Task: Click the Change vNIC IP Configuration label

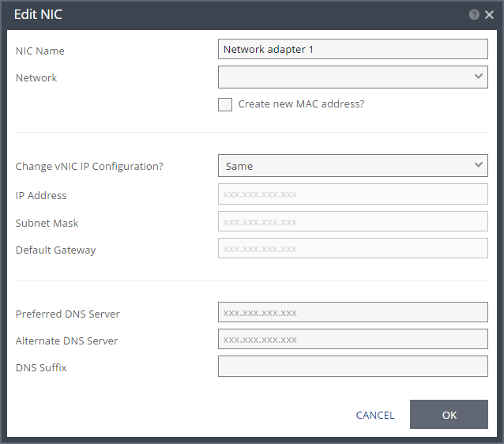Action: pos(89,166)
